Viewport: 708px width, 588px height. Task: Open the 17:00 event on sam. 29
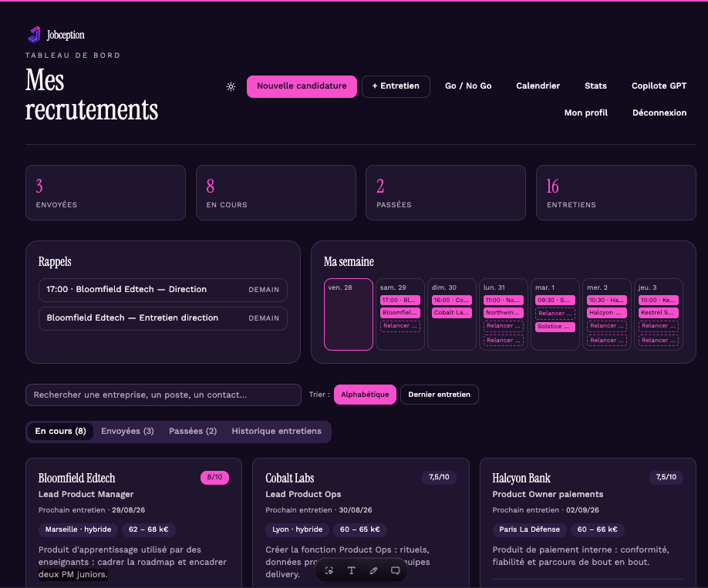pyautogui.click(x=400, y=300)
